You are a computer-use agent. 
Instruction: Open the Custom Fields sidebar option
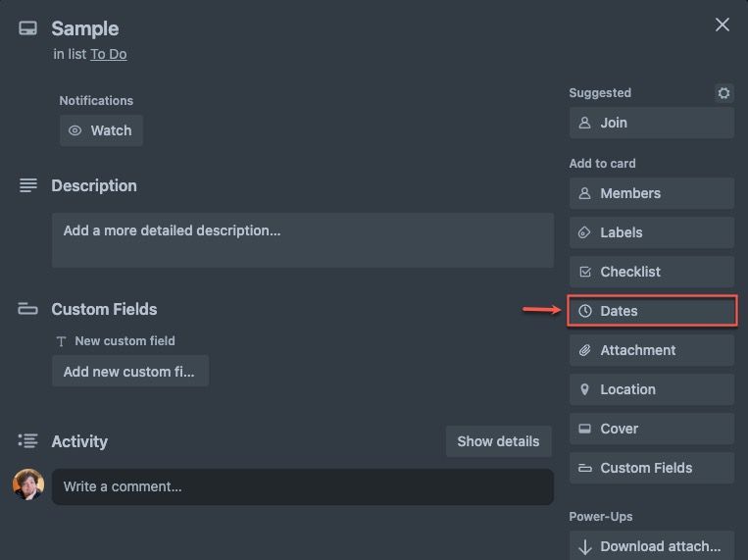[x=652, y=468]
